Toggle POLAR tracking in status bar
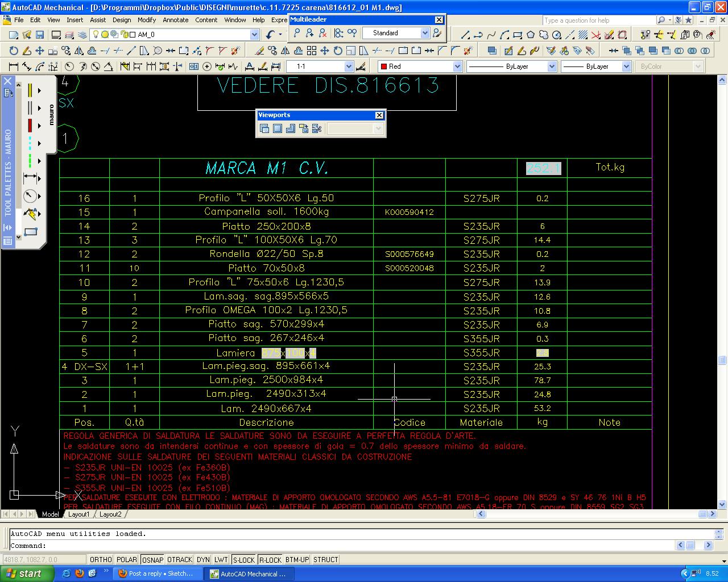The width and height of the screenshot is (728, 582). click(127, 560)
